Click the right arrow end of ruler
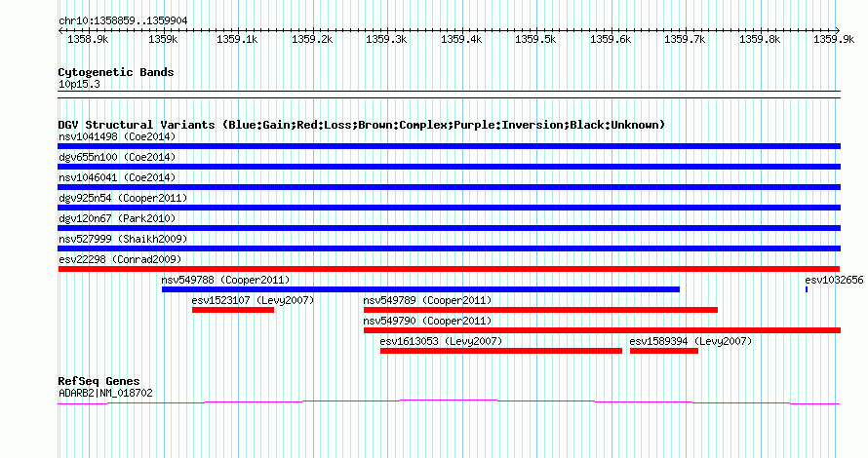This screenshot has width=868, height=458. coord(838,30)
